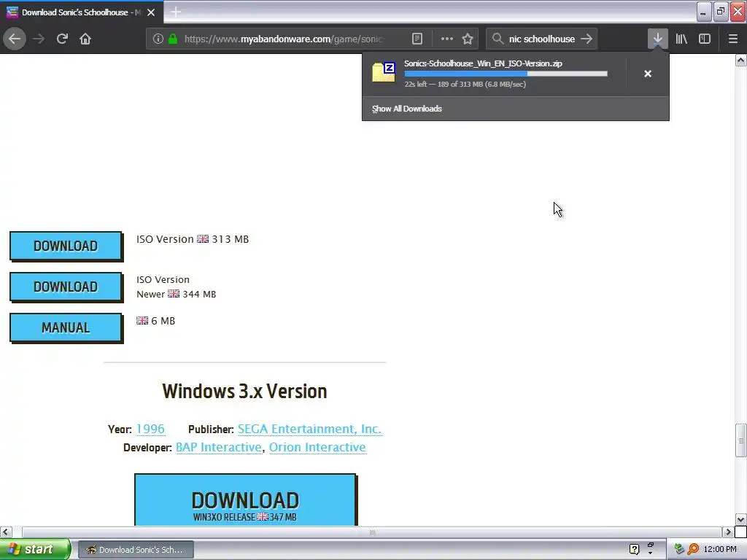747x560 pixels.
Task: Click Show All Downloads
Action: coord(407,109)
